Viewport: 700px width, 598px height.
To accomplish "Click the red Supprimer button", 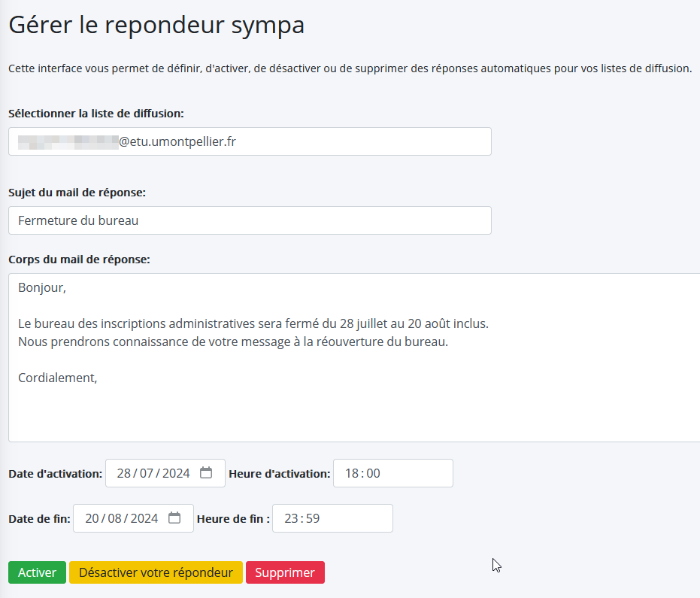I will pos(285,572).
